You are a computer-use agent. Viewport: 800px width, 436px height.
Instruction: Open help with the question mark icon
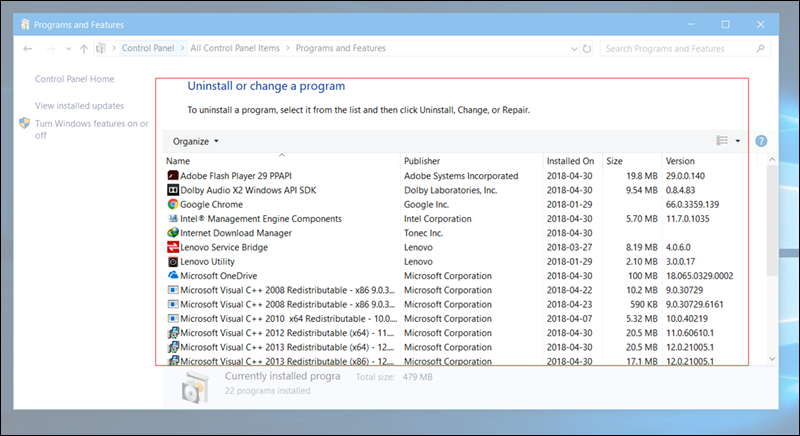(x=761, y=141)
